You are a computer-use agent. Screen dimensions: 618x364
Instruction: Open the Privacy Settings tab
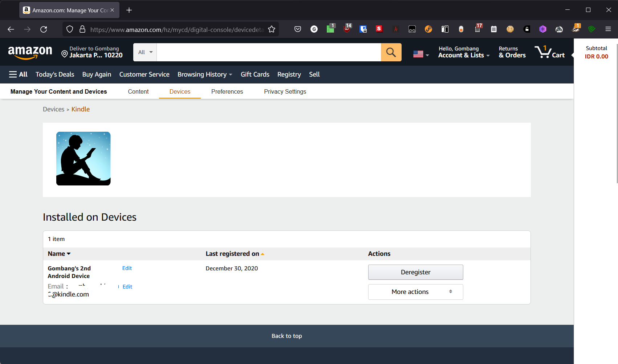tap(285, 91)
